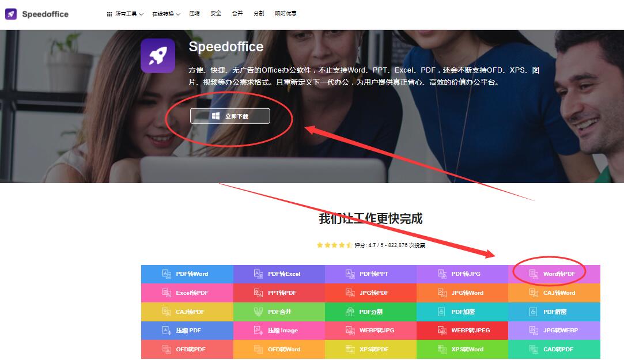Click the CAJ转Word tile icon

pyautogui.click(x=534, y=293)
